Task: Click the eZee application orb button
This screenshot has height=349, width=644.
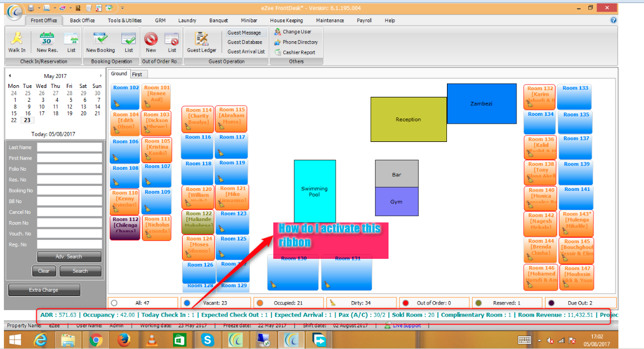Action: tap(14, 12)
